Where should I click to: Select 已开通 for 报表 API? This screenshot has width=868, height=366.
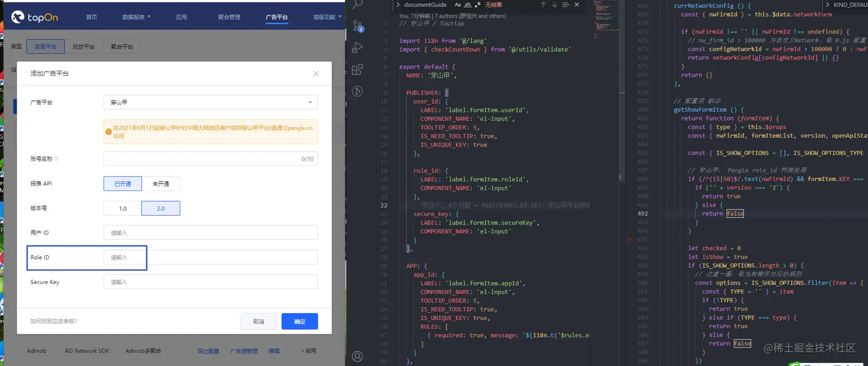tap(123, 184)
